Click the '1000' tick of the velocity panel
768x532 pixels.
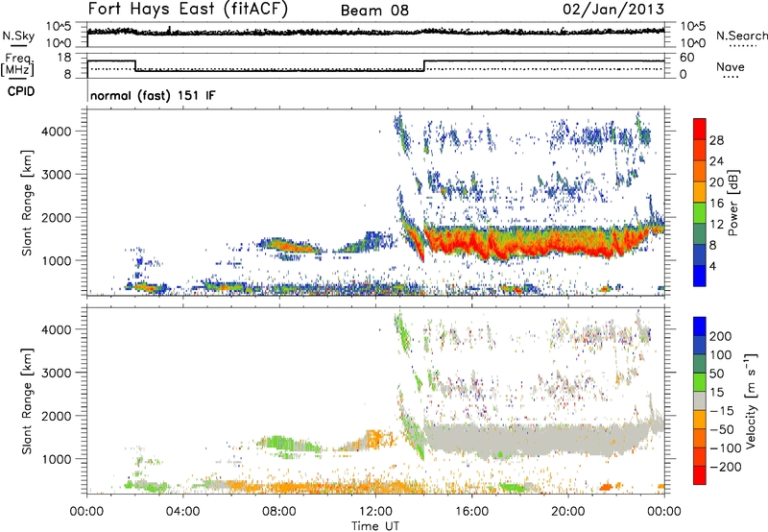(57, 459)
